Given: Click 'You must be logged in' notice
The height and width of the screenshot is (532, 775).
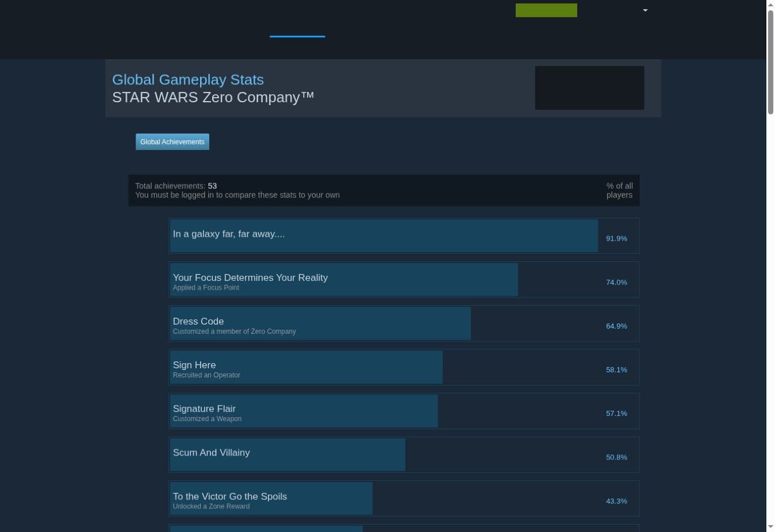Looking at the screenshot, I should click(x=237, y=195).
